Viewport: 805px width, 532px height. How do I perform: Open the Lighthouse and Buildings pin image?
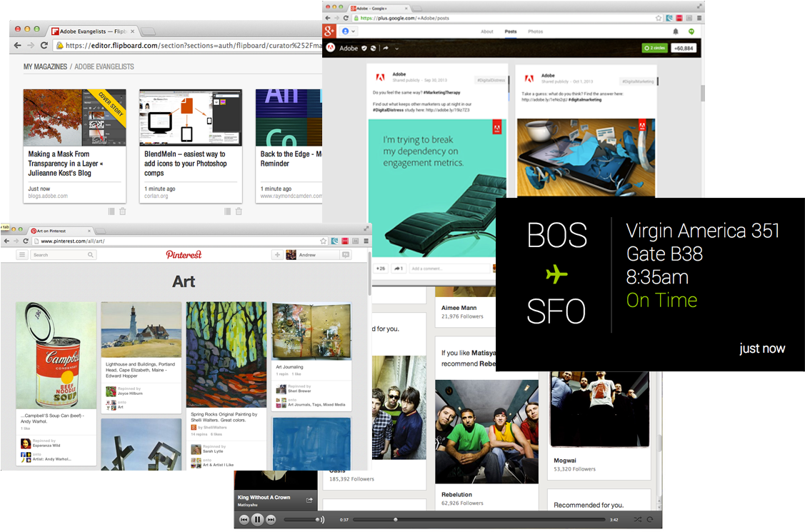[x=141, y=329]
